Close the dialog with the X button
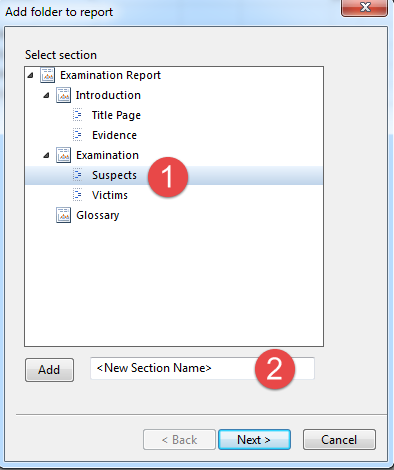394x470 pixels. coord(365,7)
